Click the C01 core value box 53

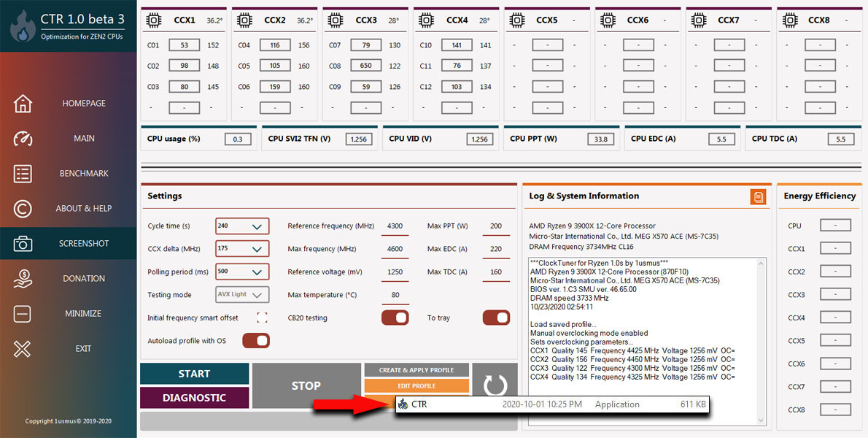click(185, 45)
